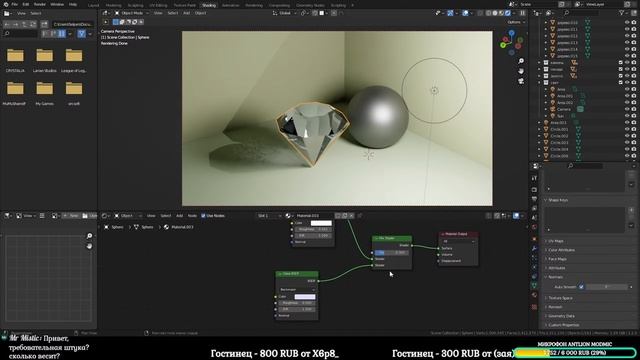Zoom the 3D viewport with the magnifier gizmo

[521, 61]
